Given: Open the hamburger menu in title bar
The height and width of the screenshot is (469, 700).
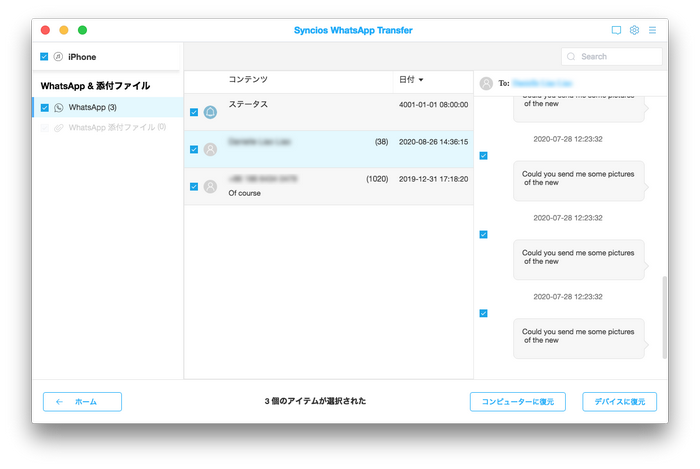Looking at the screenshot, I should click(x=652, y=30).
